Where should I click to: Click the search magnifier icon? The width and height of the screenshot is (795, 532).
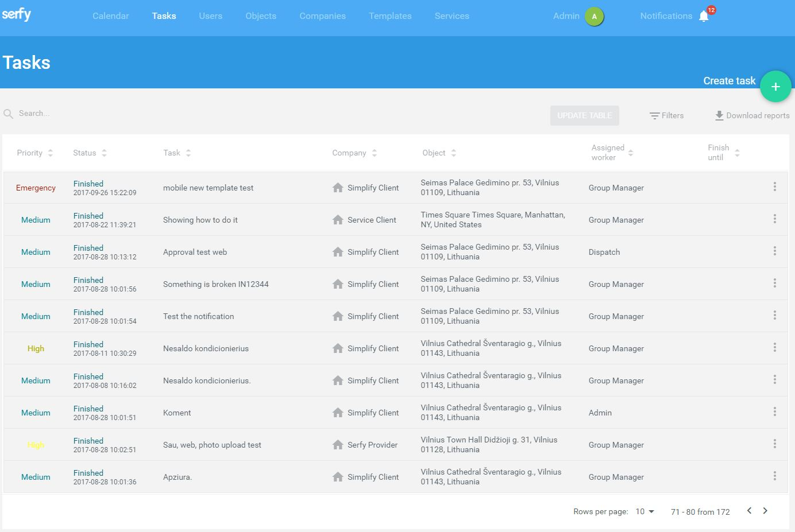click(8, 113)
